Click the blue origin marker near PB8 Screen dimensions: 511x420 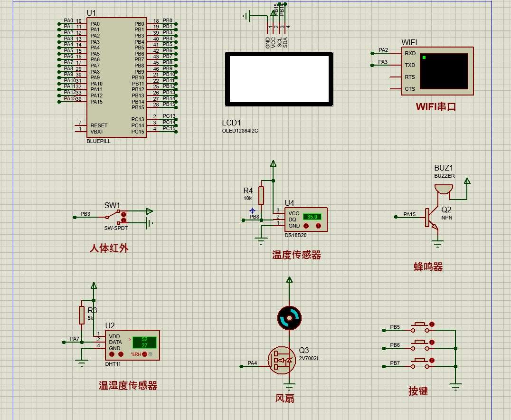tap(252, 210)
